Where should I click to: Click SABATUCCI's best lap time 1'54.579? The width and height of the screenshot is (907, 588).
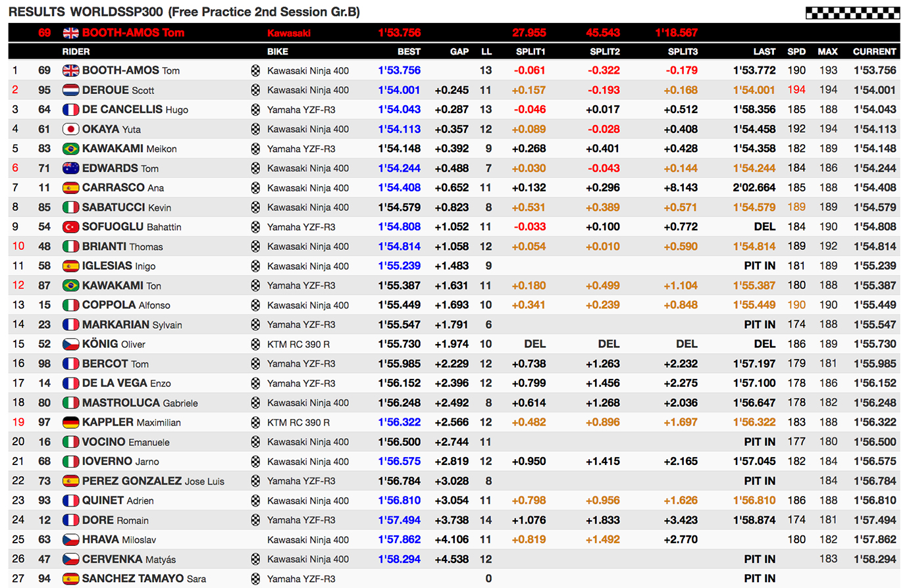[x=399, y=207]
